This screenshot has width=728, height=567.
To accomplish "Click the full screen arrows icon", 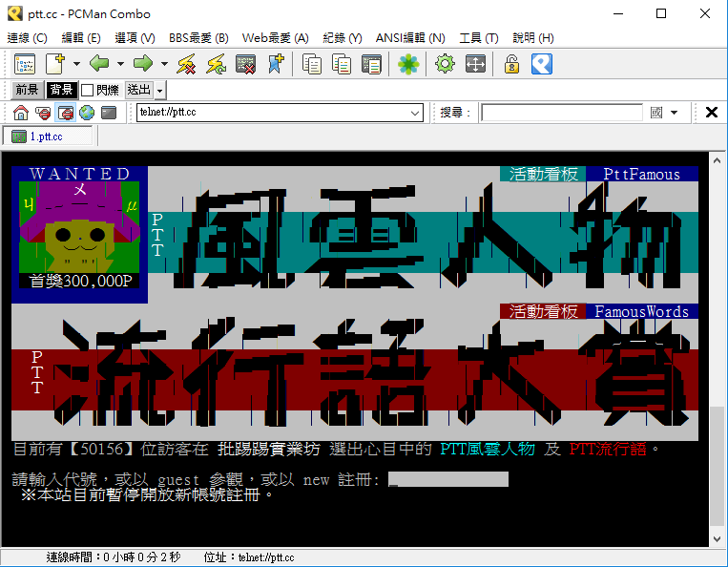I will click(475, 64).
